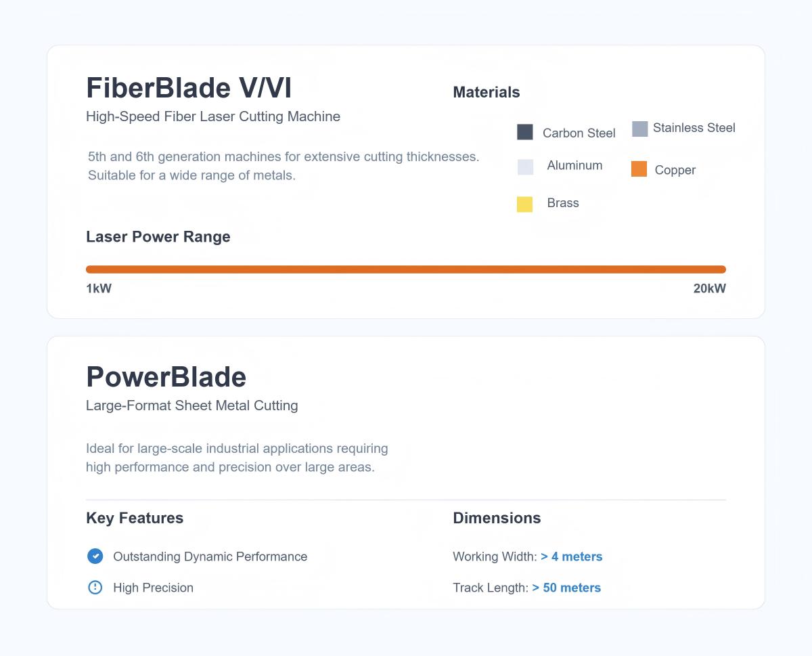Select the Stainless Steel color swatch

pyautogui.click(x=640, y=129)
